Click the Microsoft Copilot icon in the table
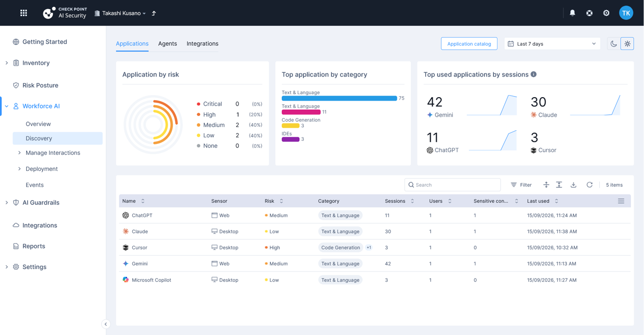 [126, 280]
